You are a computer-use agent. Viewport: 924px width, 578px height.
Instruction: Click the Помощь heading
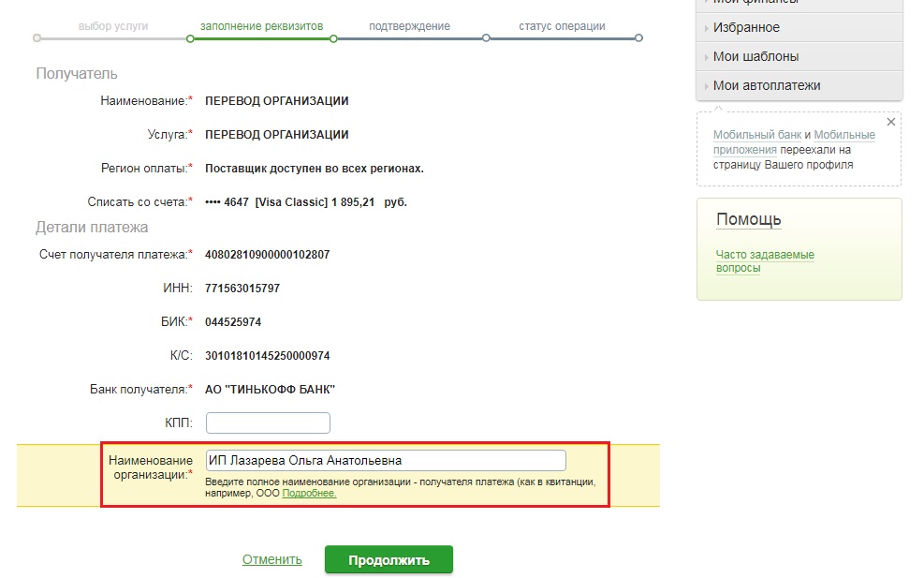[748, 219]
